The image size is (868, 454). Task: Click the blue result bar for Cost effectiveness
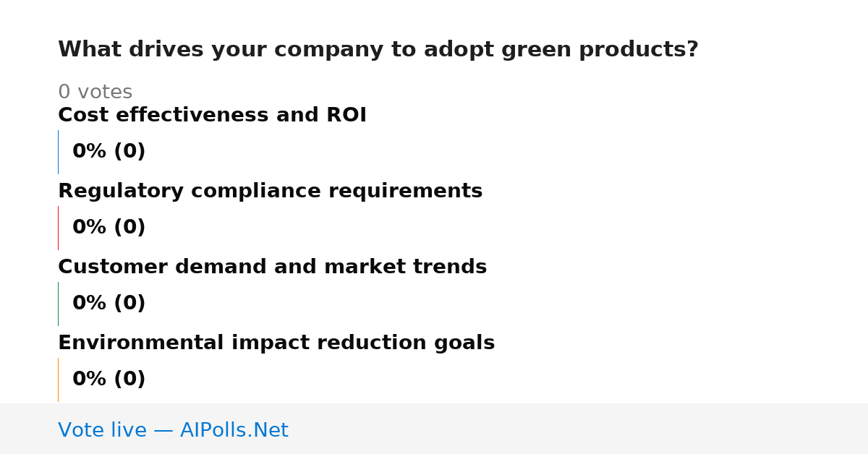click(58, 152)
